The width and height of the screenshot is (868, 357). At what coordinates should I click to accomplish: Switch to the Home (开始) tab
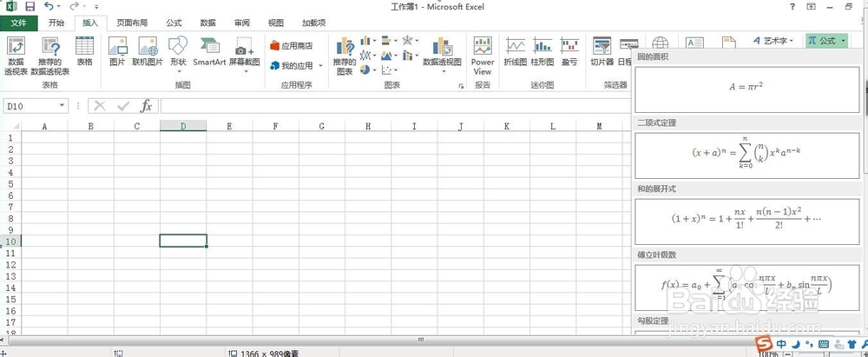coord(56,23)
